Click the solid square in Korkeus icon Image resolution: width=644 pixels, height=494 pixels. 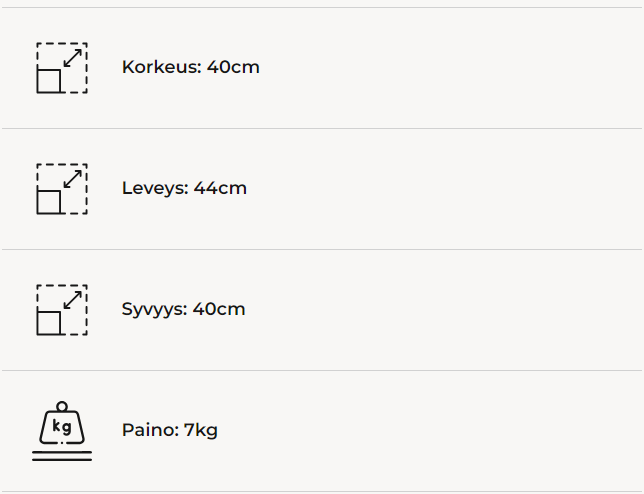coord(49,81)
